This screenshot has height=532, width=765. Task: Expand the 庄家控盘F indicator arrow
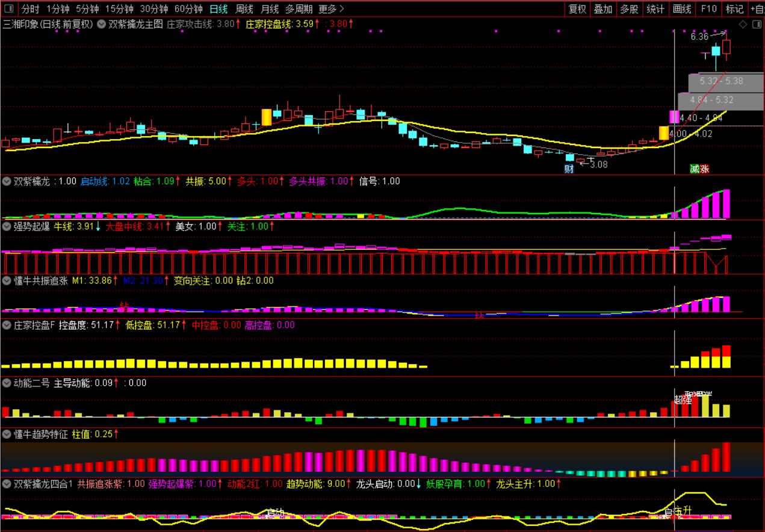[x=7, y=325]
